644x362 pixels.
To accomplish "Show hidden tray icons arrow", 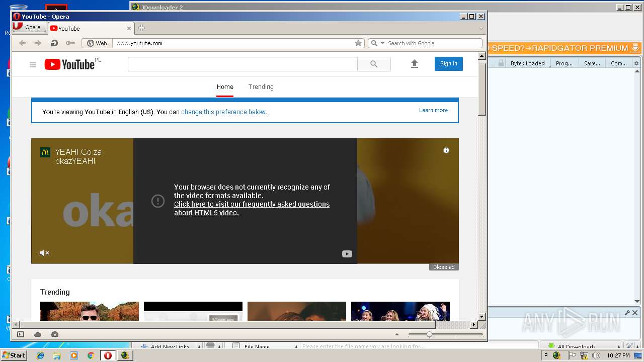I will point(546,355).
